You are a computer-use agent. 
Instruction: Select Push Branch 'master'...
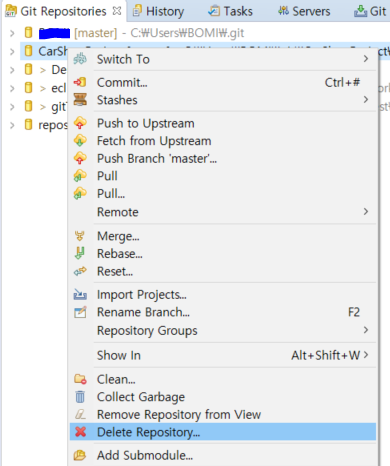[x=223, y=158]
